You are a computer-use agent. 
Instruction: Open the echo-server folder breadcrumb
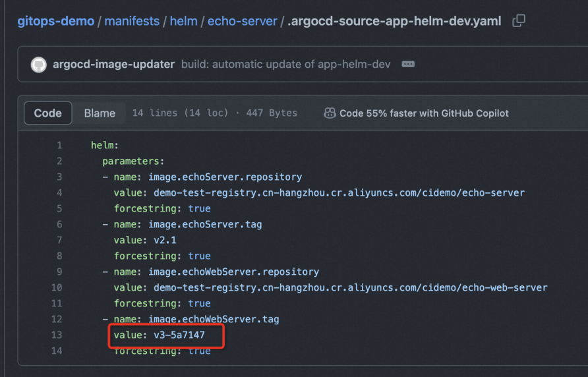(x=242, y=21)
